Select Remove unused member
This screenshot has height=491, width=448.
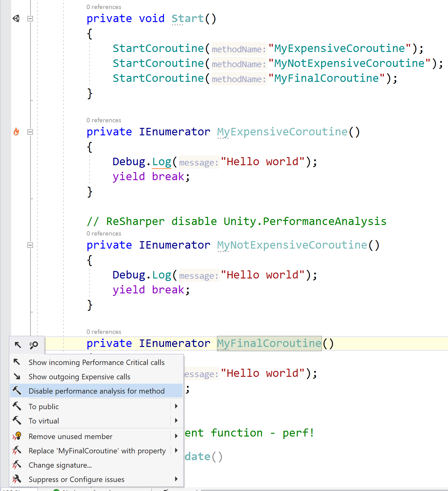click(x=90, y=436)
